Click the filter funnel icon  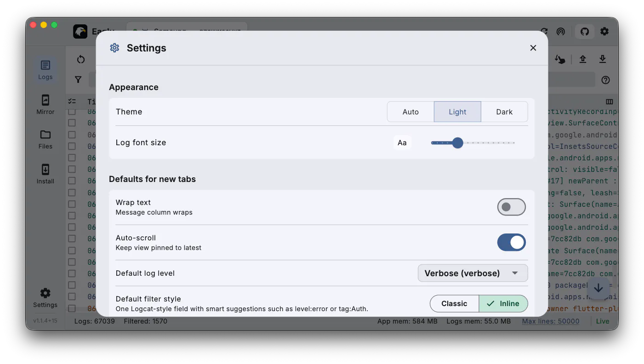(x=78, y=80)
